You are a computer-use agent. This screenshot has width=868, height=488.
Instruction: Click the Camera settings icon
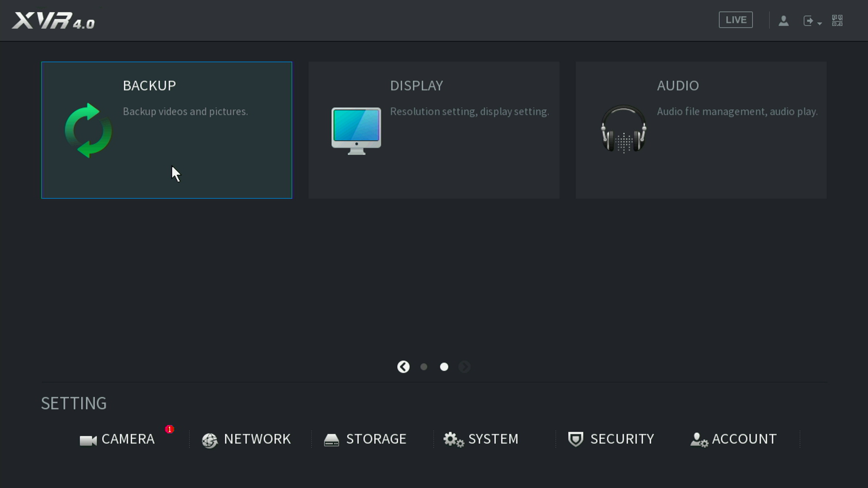tap(88, 440)
